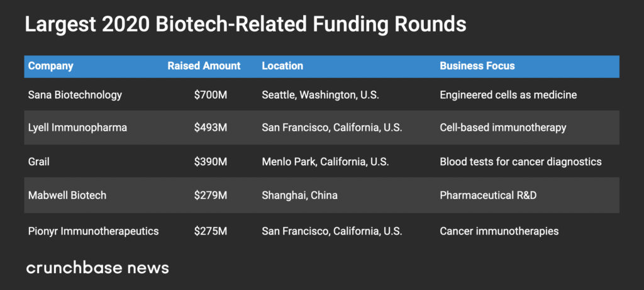Click the Seattle, Washington, U.S. location
The height and width of the screenshot is (290, 644).
(320, 95)
